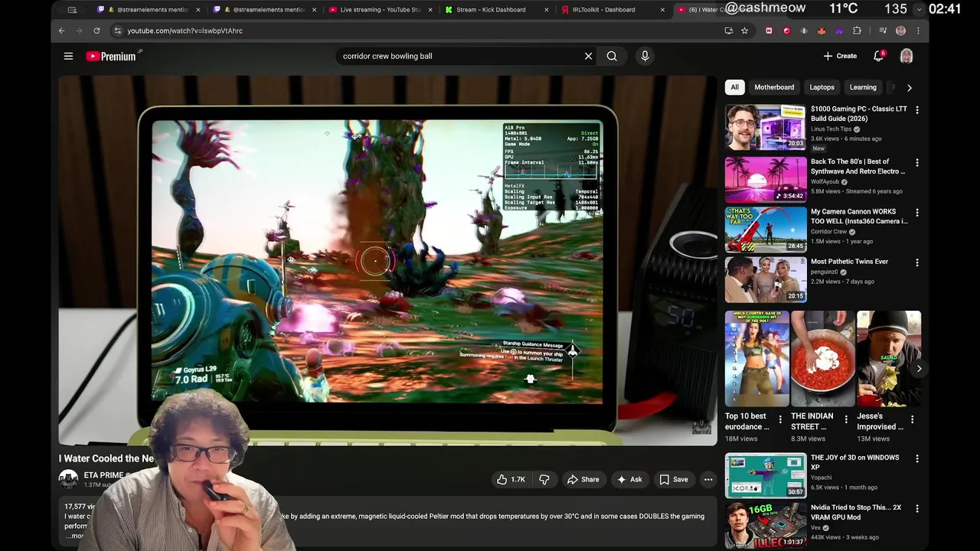
Task: Play the video in the main player
Action: point(387,260)
